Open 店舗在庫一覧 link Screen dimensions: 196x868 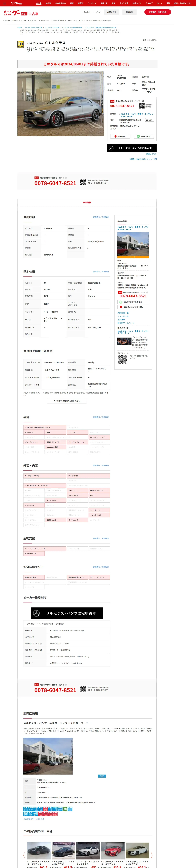[x=123, y=313]
